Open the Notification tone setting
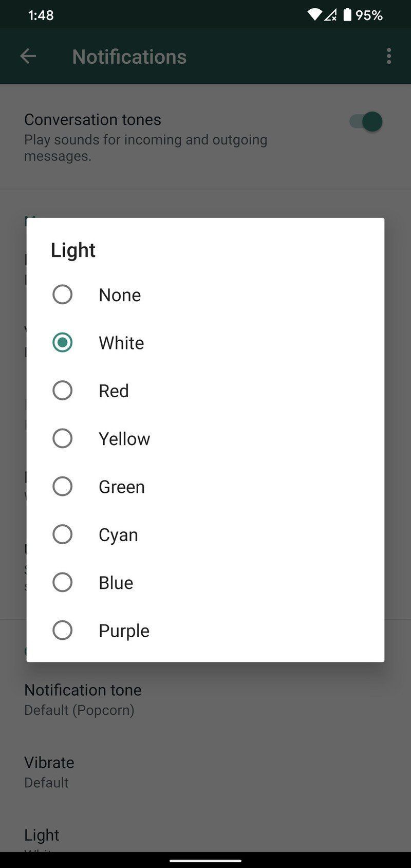The height and width of the screenshot is (868, 411). click(x=83, y=699)
